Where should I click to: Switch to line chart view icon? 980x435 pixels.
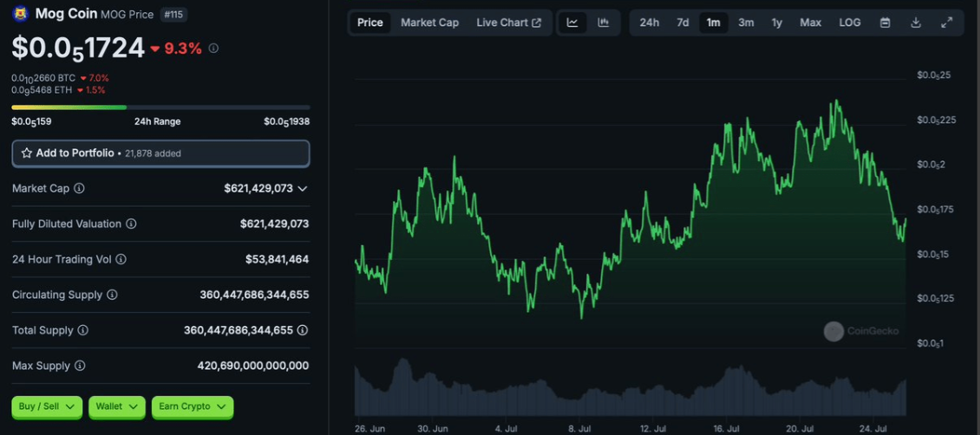point(572,23)
